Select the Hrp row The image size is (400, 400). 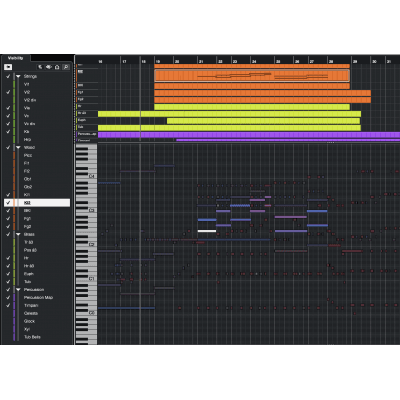click(37, 140)
